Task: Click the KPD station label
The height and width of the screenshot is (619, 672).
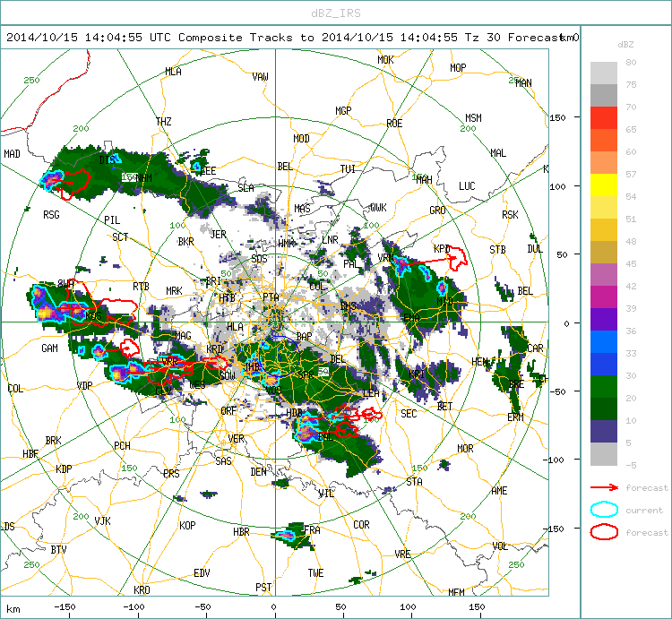Action: tap(442, 249)
